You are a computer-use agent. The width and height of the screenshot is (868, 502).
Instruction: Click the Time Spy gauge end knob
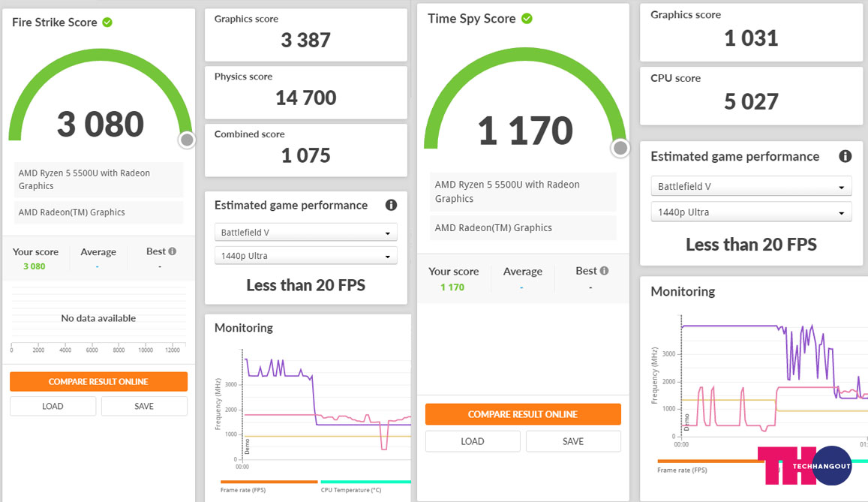[x=620, y=148]
